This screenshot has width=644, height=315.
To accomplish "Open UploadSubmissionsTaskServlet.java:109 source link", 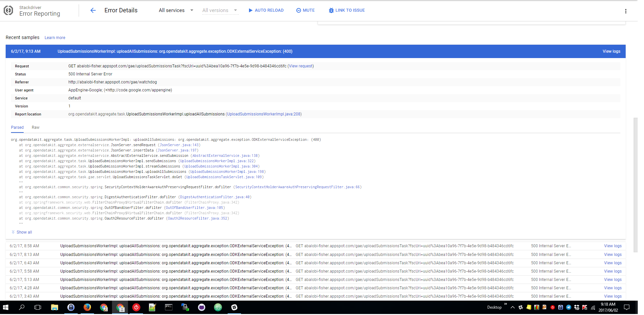I will tap(224, 177).
